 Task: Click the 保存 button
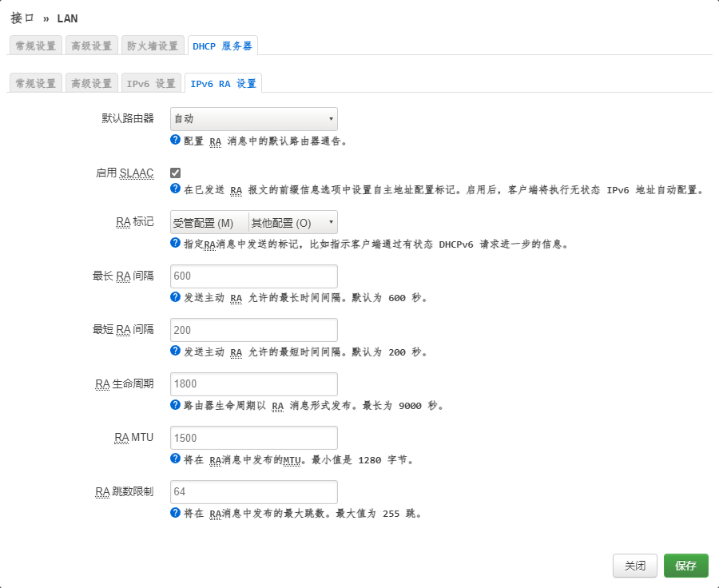tap(685, 565)
